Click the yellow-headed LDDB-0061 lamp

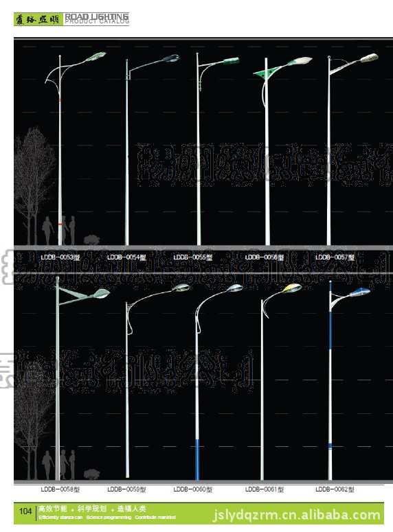click(x=281, y=382)
